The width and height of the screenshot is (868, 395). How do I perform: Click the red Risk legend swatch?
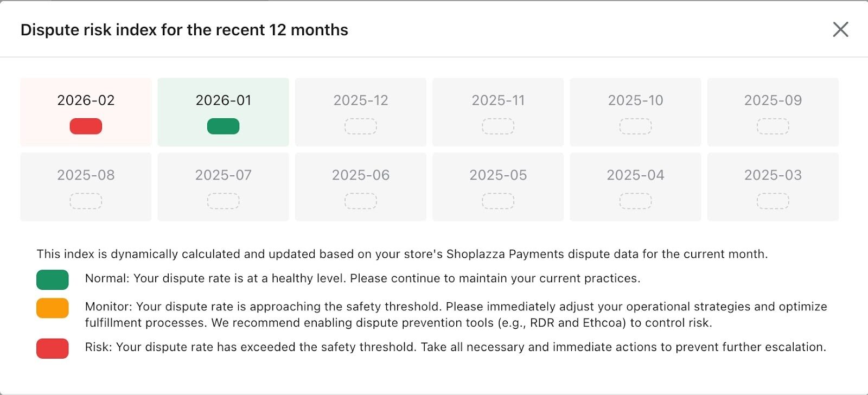pyautogui.click(x=53, y=348)
